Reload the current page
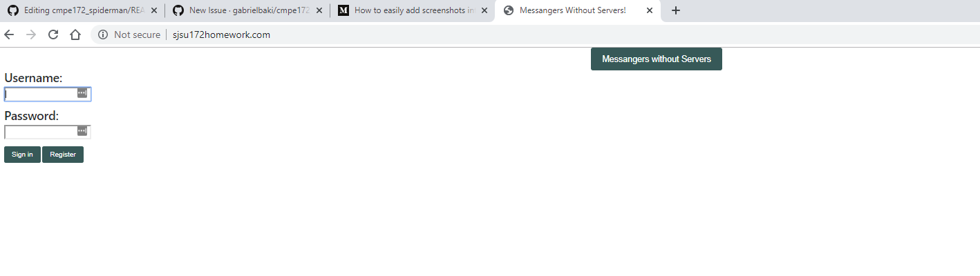 coord(53,34)
